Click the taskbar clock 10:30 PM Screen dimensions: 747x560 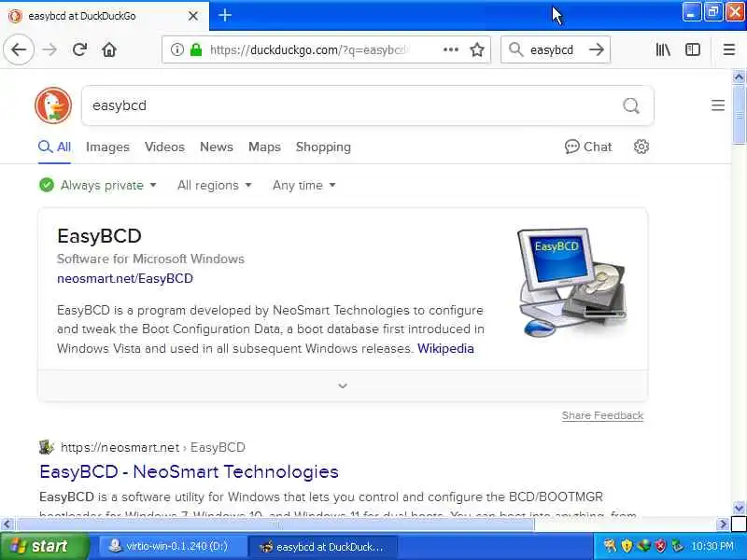pos(712,546)
